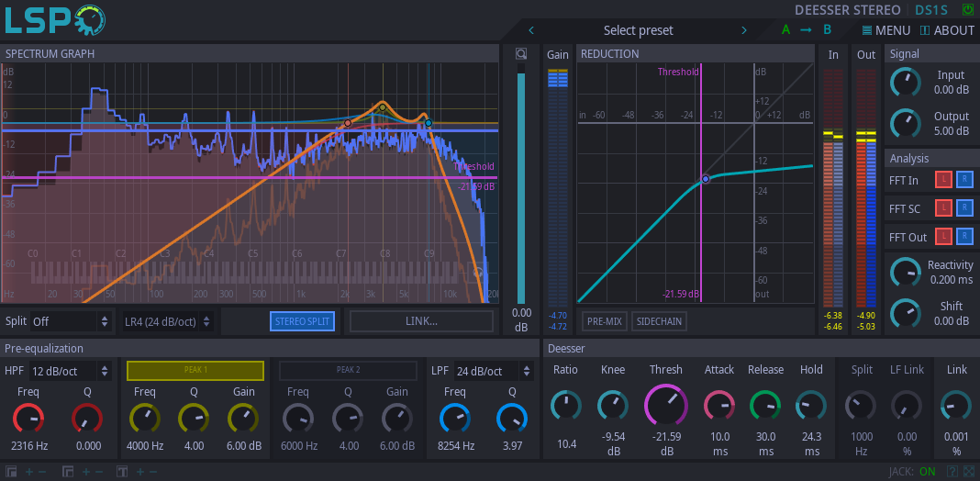Click next preset right arrow

(x=744, y=30)
